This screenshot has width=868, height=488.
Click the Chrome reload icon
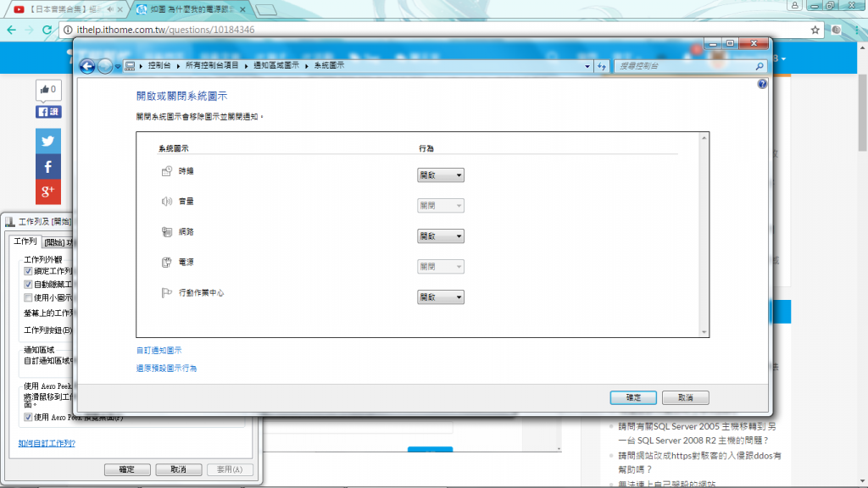(x=47, y=30)
